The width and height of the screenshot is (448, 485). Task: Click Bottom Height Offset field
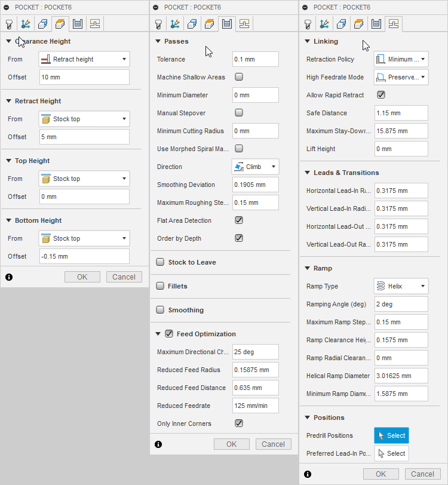click(84, 256)
